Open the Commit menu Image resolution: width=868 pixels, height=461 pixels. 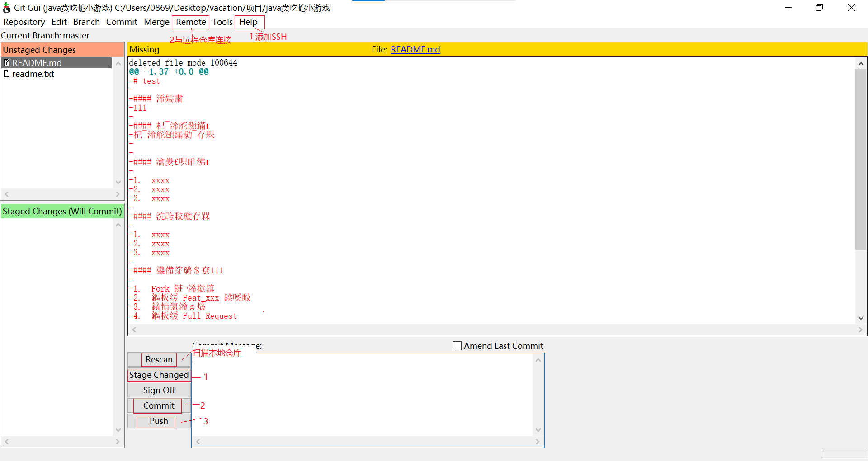tap(122, 22)
